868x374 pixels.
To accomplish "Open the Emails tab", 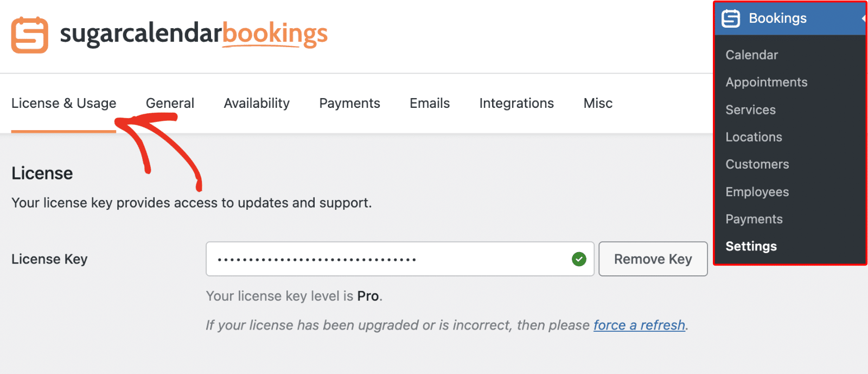I will pyautogui.click(x=429, y=103).
